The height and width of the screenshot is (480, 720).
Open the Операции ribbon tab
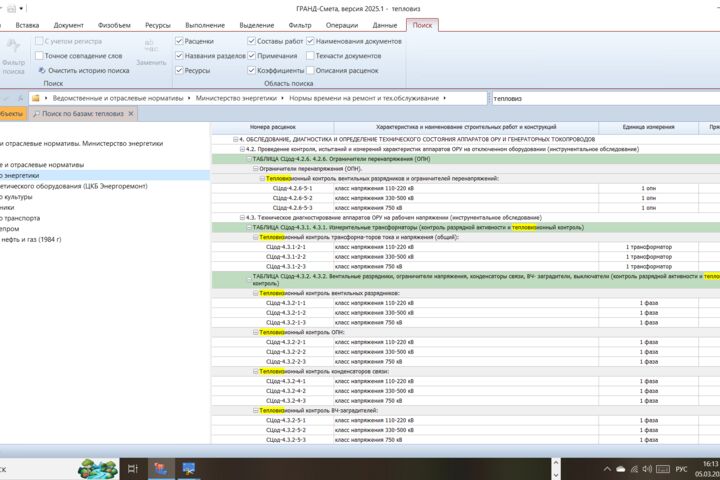click(x=342, y=25)
